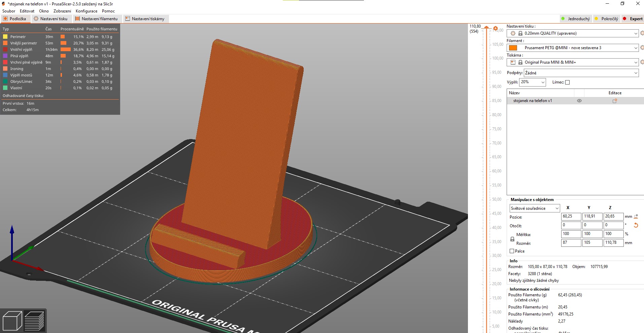Open the Editovat menu
644x333 pixels.
(27, 11)
